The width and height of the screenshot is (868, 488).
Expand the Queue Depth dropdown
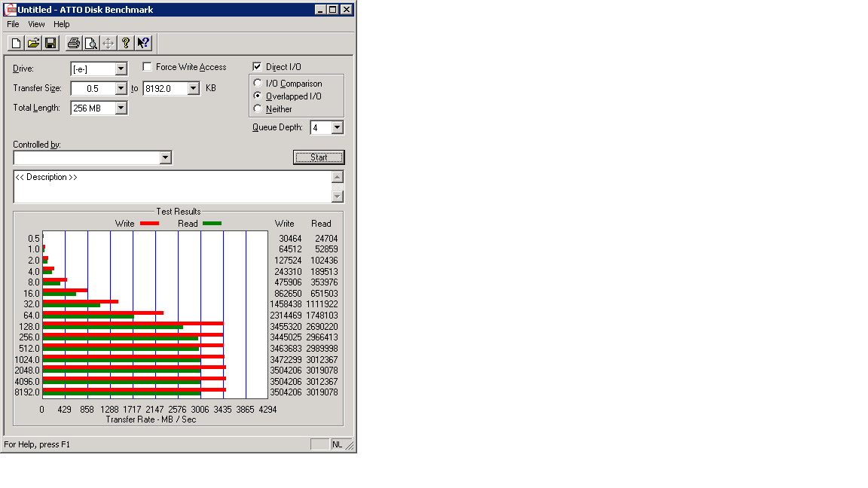tap(337, 128)
